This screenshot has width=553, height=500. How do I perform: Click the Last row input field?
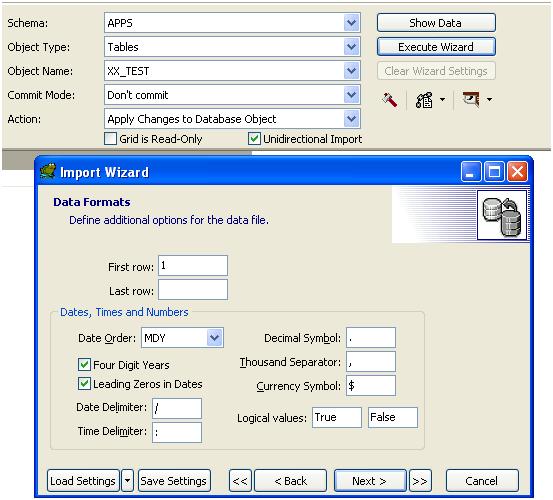pyautogui.click(x=193, y=289)
